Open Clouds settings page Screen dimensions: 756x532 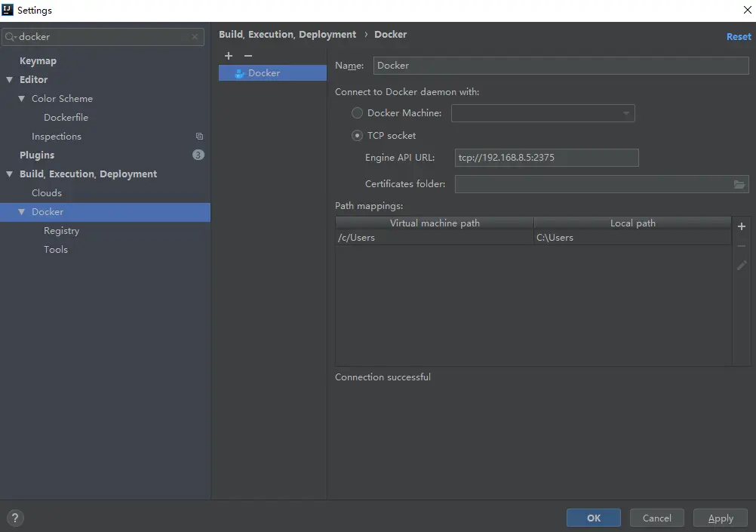(x=47, y=193)
